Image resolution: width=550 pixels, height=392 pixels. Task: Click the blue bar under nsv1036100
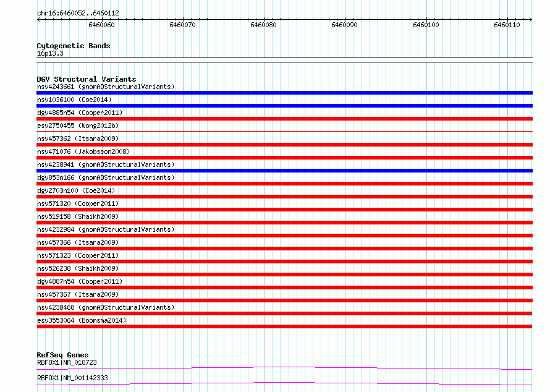click(x=284, y=106)
